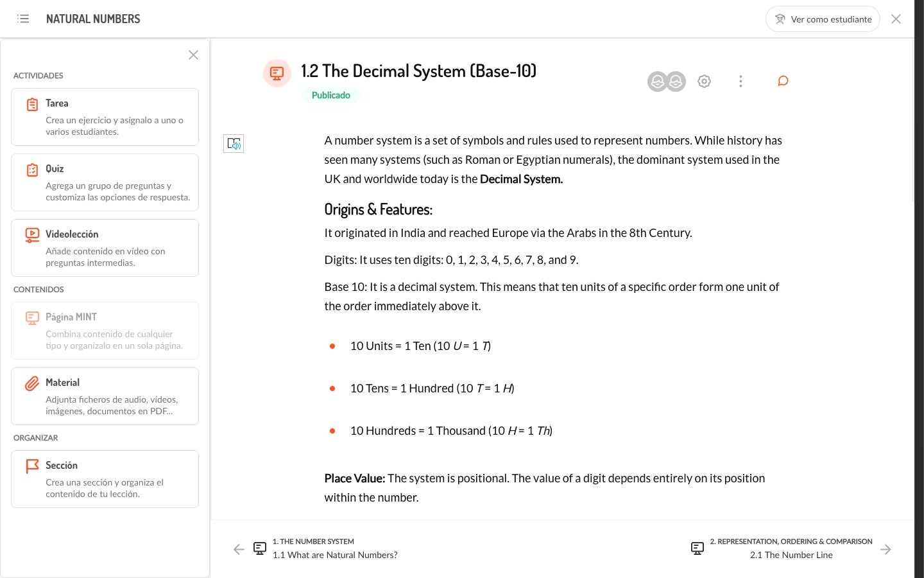Viewport: 924px width, 578px height.
Task: Open the three-dot more options menu
Action: point(740,81)
